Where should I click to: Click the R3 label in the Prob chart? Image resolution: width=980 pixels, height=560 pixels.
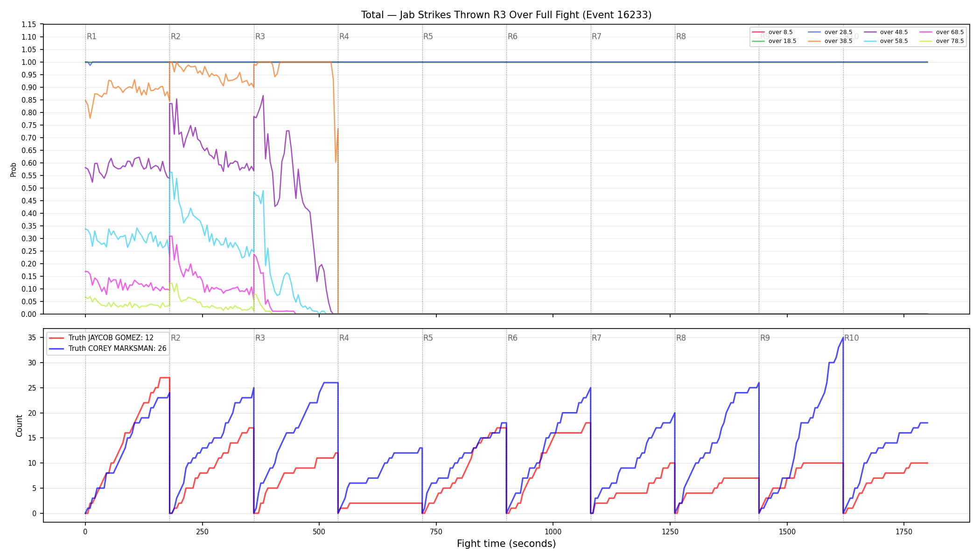coord(260,36)
